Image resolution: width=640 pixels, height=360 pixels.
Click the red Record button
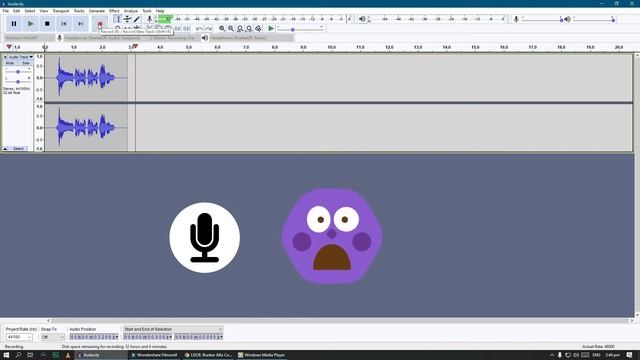tap(100, 24)
